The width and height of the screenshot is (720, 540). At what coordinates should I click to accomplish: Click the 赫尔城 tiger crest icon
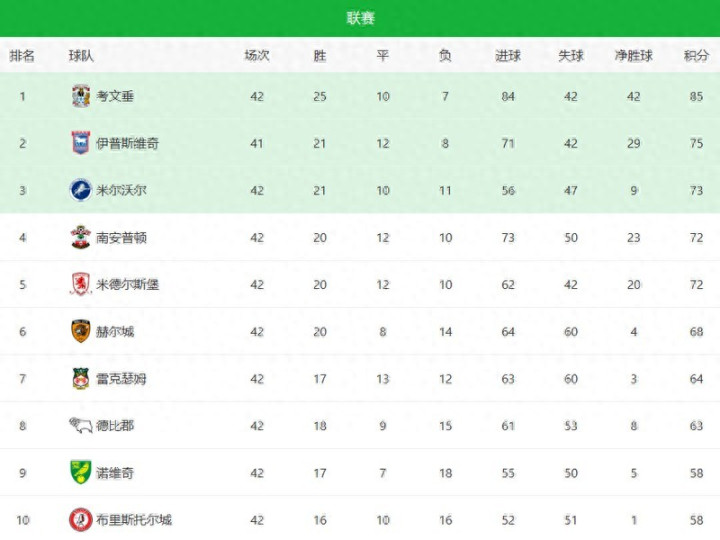(x=81, y=331)
